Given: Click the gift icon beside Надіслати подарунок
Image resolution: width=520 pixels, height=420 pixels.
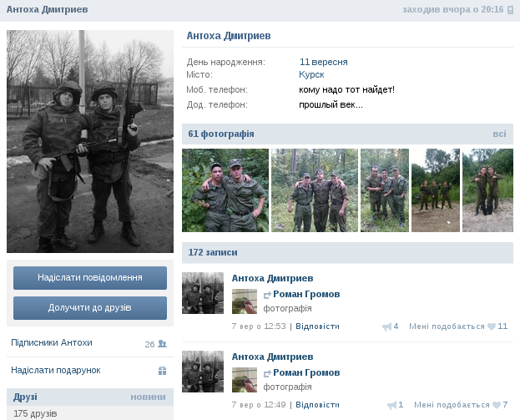Looking at the screenshot, I should pyautogui.click(x=162, y=371).
